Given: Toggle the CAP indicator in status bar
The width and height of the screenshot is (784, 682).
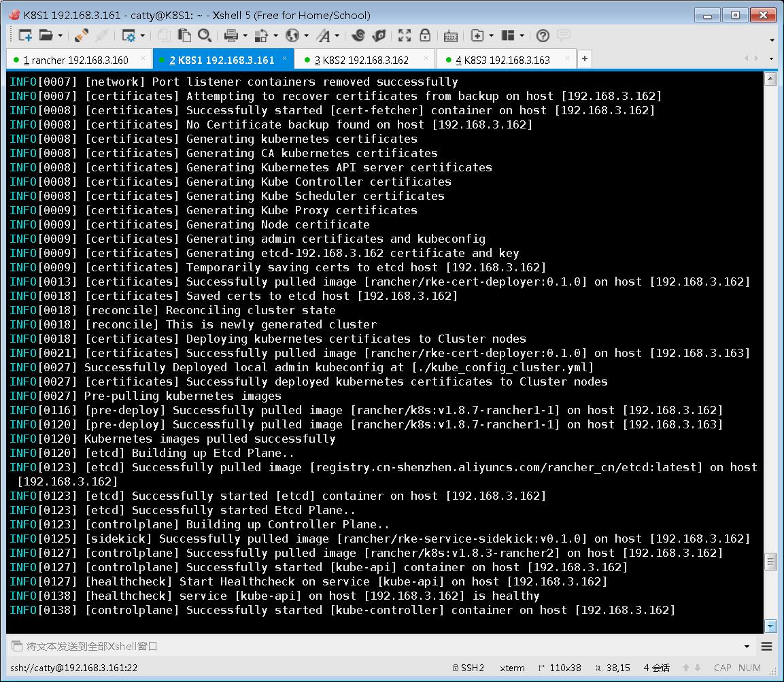Looking at the screenshot, I should tap(723, 668).
